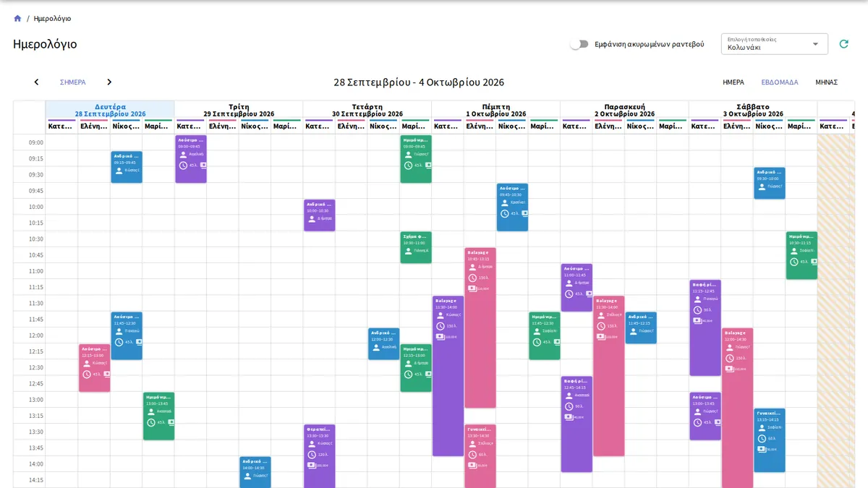Open Πέμπτη 11:45-12:30 green Ημιμόνιμο appointment
868x488 pixels.
point(545,335)
